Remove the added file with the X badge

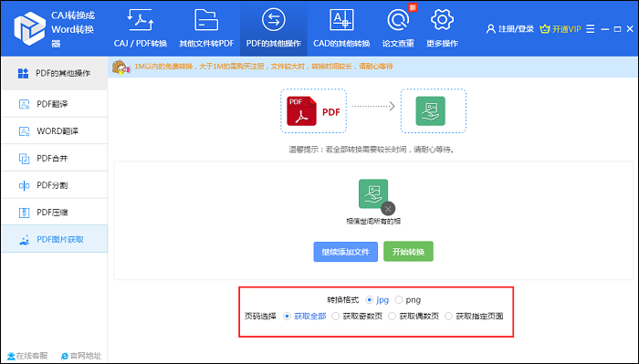(388, 209)
